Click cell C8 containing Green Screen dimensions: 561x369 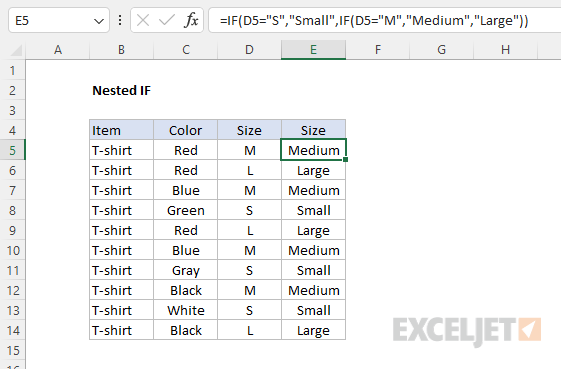click(185, 210)
